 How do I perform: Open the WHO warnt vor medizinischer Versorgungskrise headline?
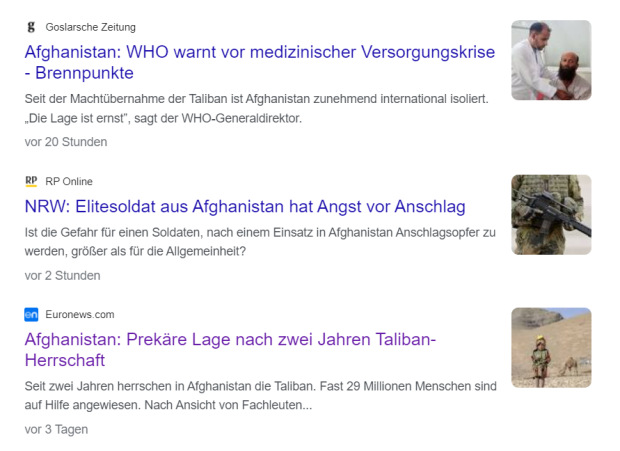click(x=260, y=62)
